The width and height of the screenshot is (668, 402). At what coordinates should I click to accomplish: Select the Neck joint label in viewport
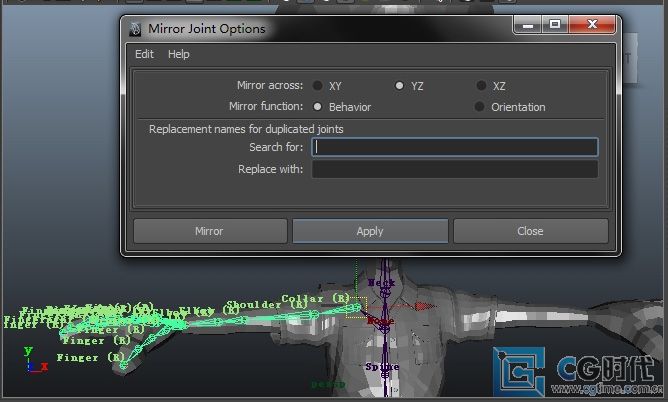point(381,282)
